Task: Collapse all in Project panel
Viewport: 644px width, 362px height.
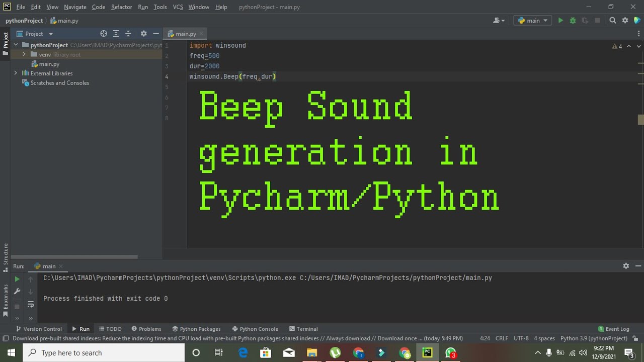Action: tap(128, 34)
